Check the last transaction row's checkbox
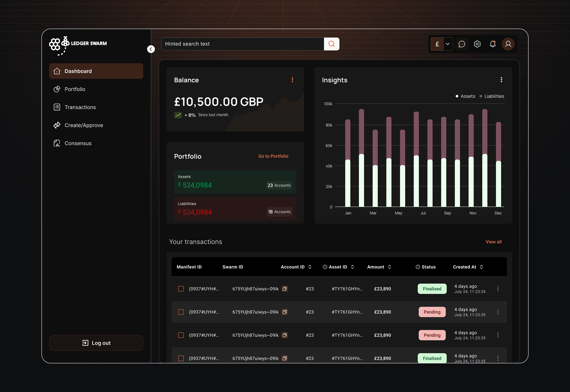Image resolution: width=570 pixels, height=392 pixels. pyautogui.click(x=181, y=358)
